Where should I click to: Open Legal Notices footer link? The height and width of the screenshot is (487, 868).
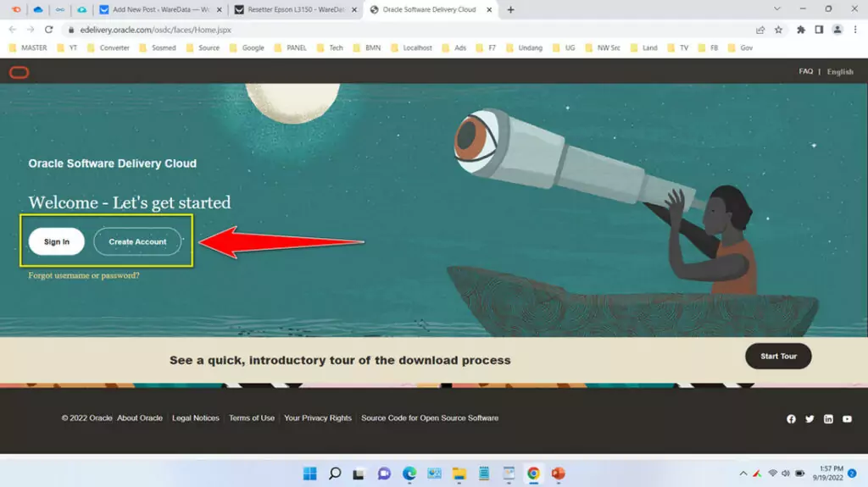coord(196,418)
